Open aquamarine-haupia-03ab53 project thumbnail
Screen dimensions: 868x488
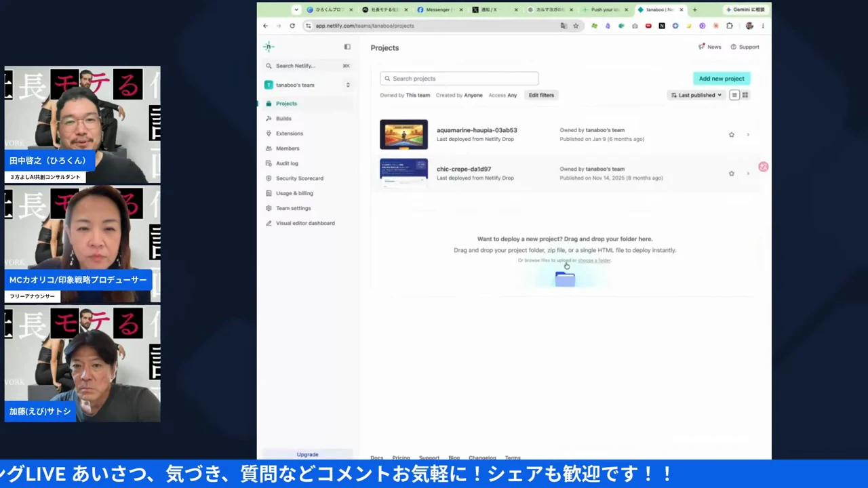click(x=403, y=134)
